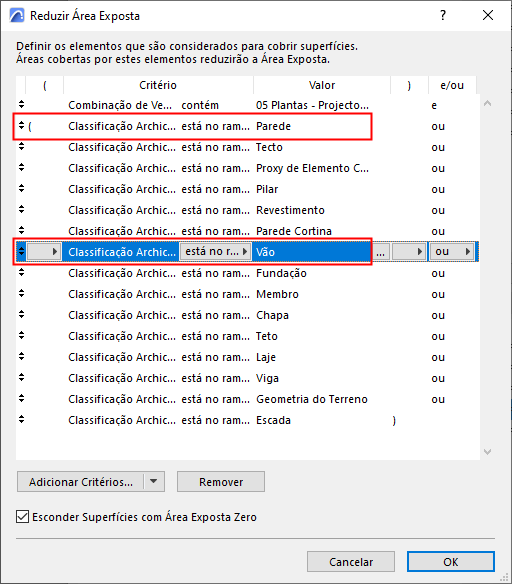Viewport: 512px width, 584px height.
Task: Click reorder handle of the Vão row
Action: click(x=21, y=252)
